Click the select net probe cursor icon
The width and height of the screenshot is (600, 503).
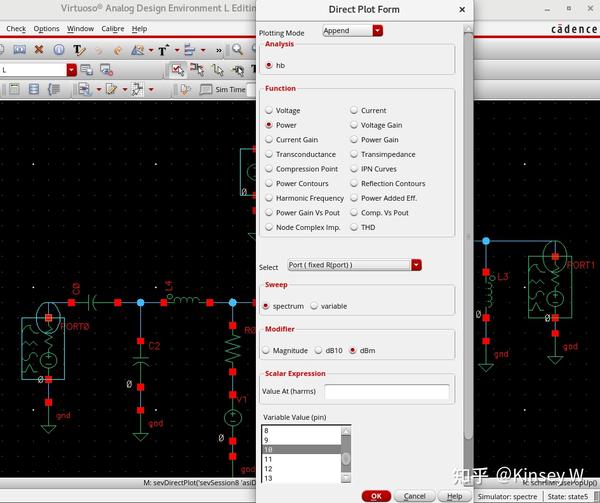pyautogui.click(x=238, y=70)
